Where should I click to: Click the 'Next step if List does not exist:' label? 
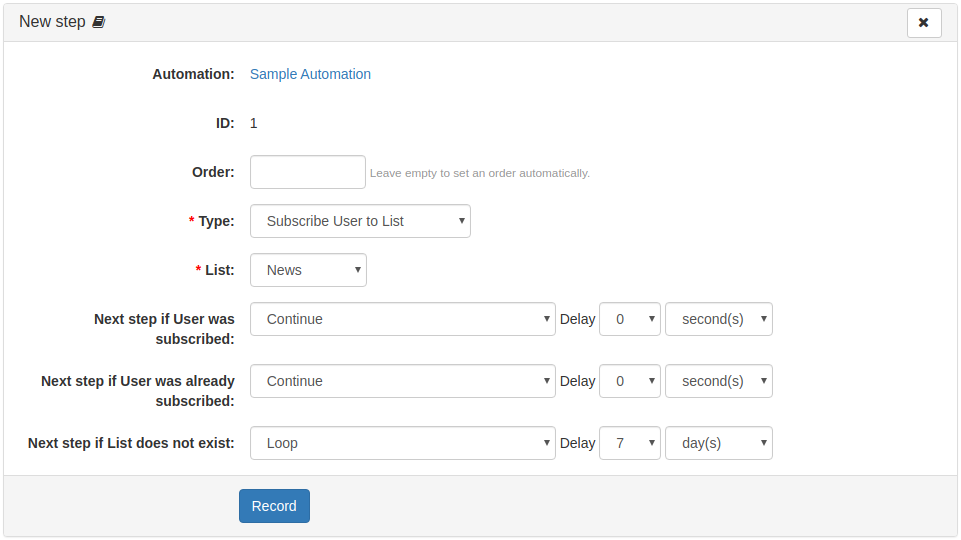pos(131,443)
